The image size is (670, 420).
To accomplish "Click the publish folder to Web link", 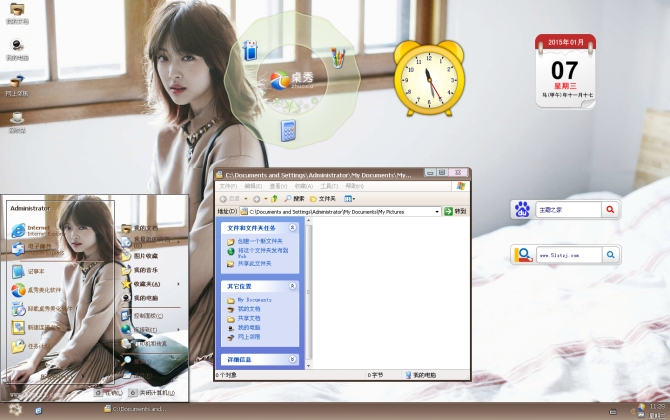I will coord(262,253).
